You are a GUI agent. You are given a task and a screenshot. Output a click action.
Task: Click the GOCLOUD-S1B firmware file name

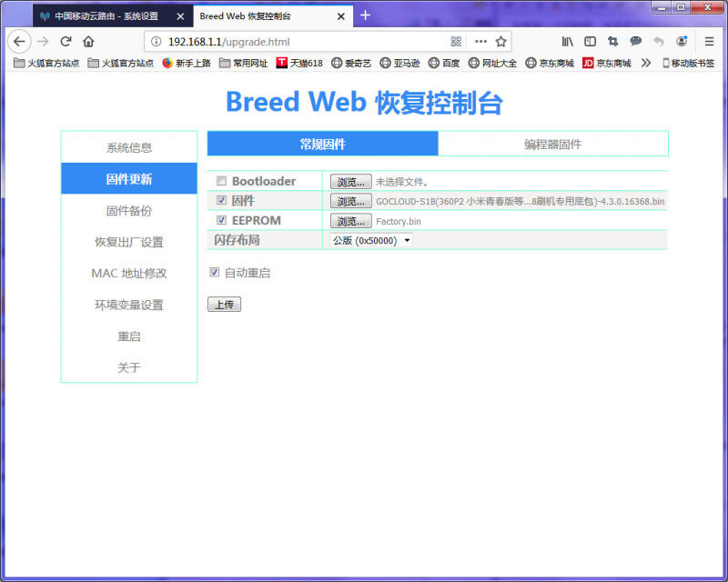(520, 201)
